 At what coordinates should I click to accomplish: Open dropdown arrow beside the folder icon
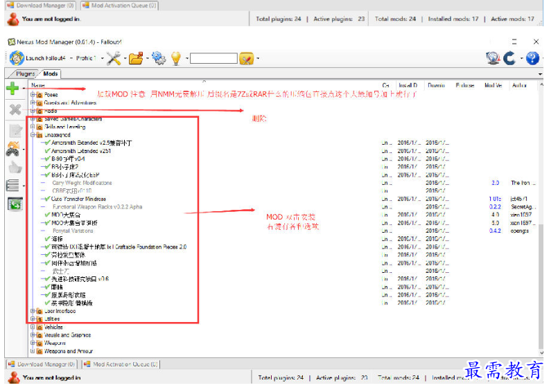[147, 58]
